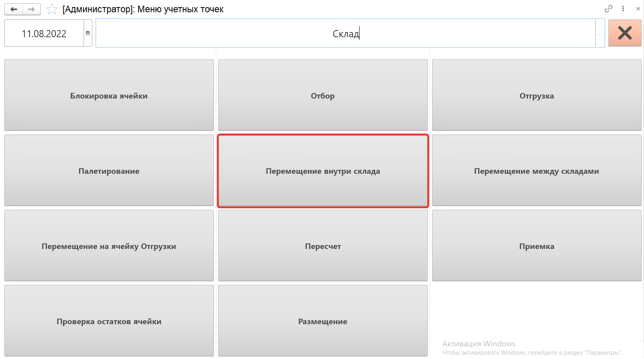
Task: Open the three-dot more options menu
Action: point(623,9)
